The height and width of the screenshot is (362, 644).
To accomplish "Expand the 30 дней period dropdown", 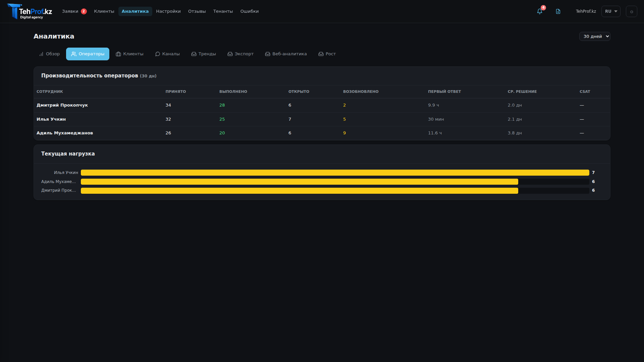I will click(x=594, y=36).
